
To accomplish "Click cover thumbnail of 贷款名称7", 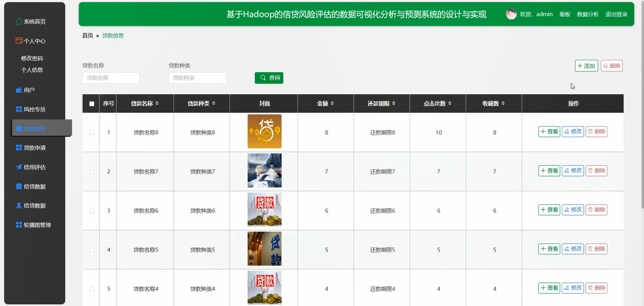I will 265,170.
